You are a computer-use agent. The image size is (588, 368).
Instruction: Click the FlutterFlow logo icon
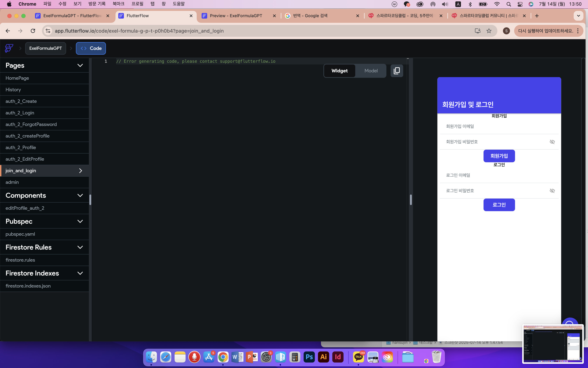tap(9, 48)
